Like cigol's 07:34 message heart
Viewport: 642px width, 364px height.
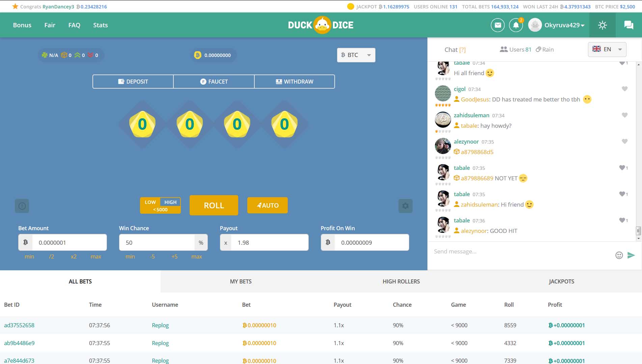pos(624,89)
